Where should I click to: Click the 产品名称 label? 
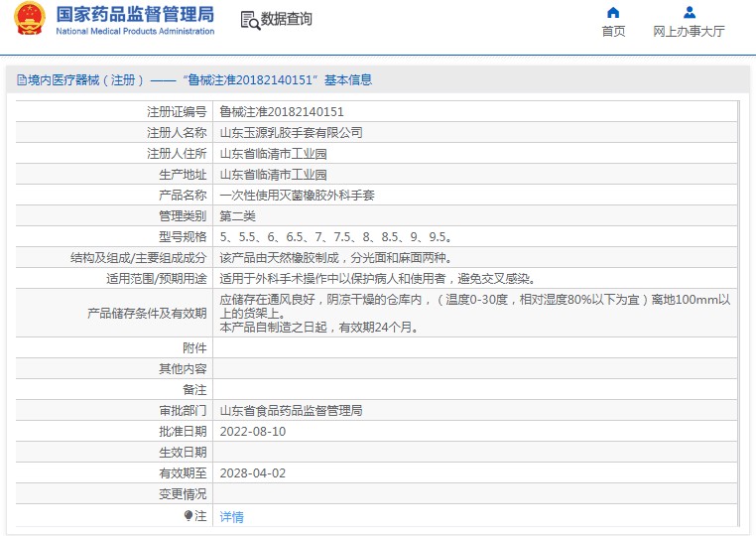coord(183,196)
